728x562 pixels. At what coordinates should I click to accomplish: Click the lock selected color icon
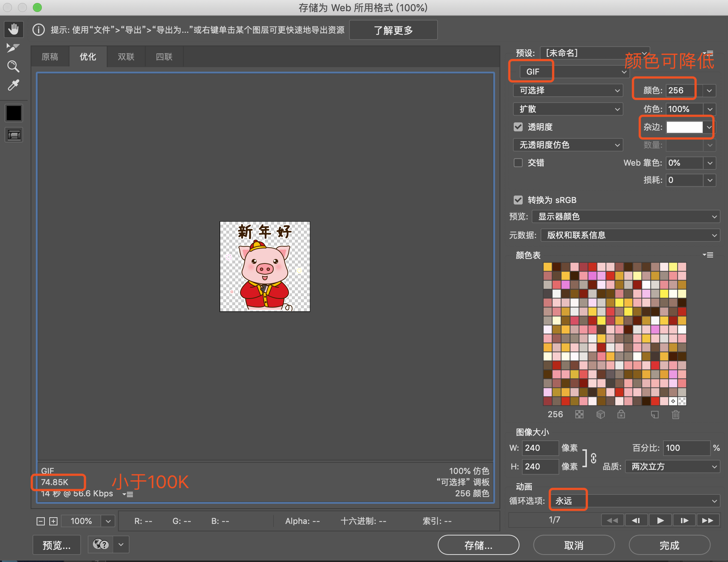(621, 415)
